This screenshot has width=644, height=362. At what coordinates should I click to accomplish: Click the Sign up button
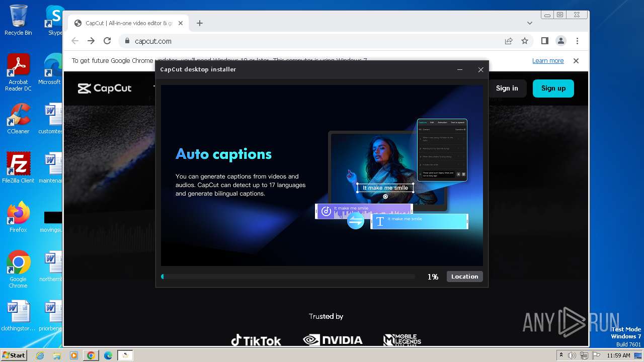(553, 88)
